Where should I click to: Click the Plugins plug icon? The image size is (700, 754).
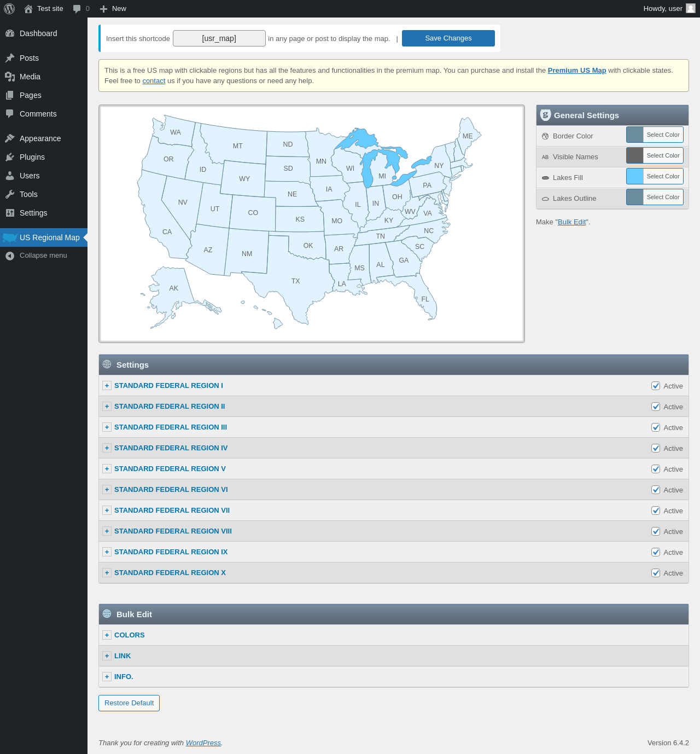coord(10,157)
